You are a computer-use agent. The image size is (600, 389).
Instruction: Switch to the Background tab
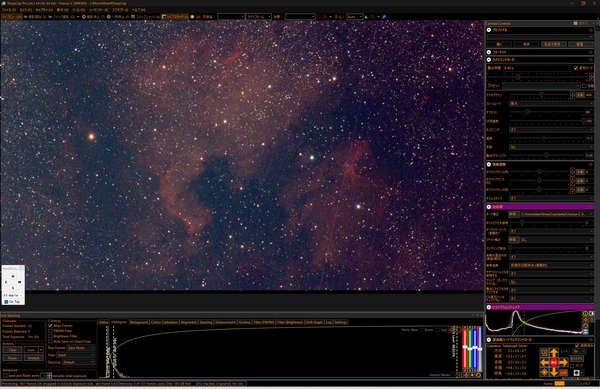pyautogui.click(x=139, y=322)
